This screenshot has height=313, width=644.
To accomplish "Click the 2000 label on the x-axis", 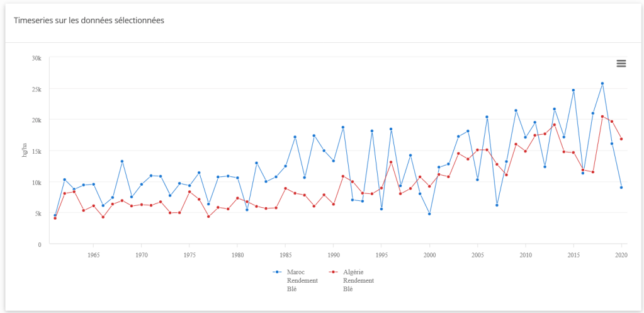I will [429, 255].
